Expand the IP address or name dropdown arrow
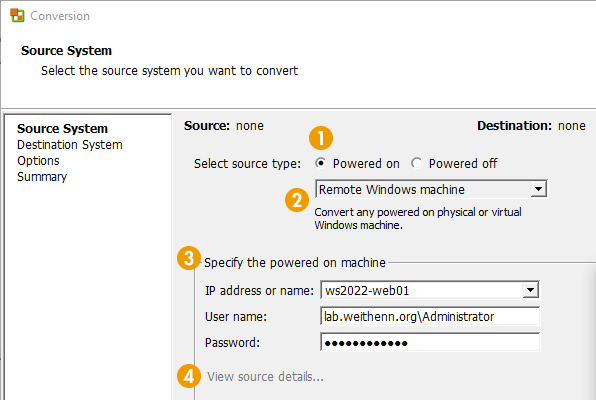This screenshot has width=596, height=400. pos(530,290)
